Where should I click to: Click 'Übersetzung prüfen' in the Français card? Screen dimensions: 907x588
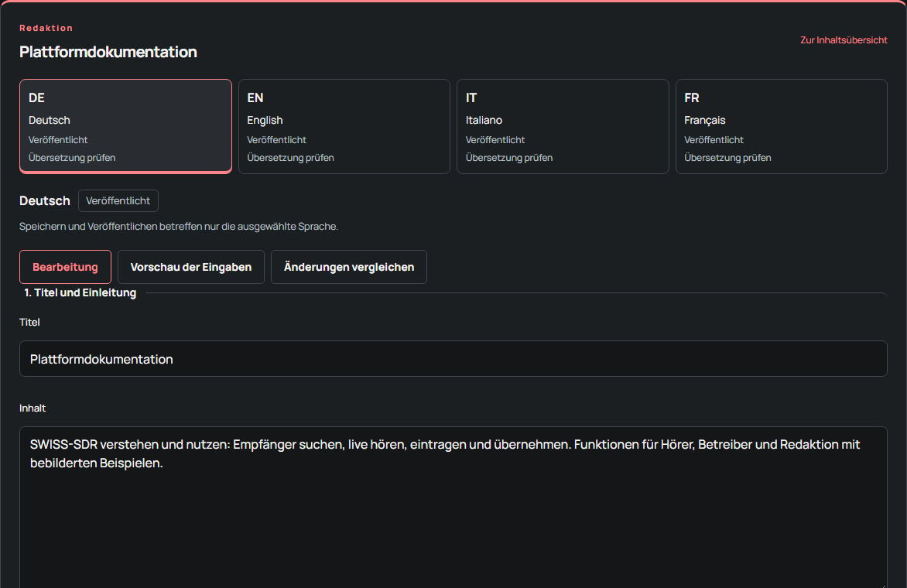[727, 158]
